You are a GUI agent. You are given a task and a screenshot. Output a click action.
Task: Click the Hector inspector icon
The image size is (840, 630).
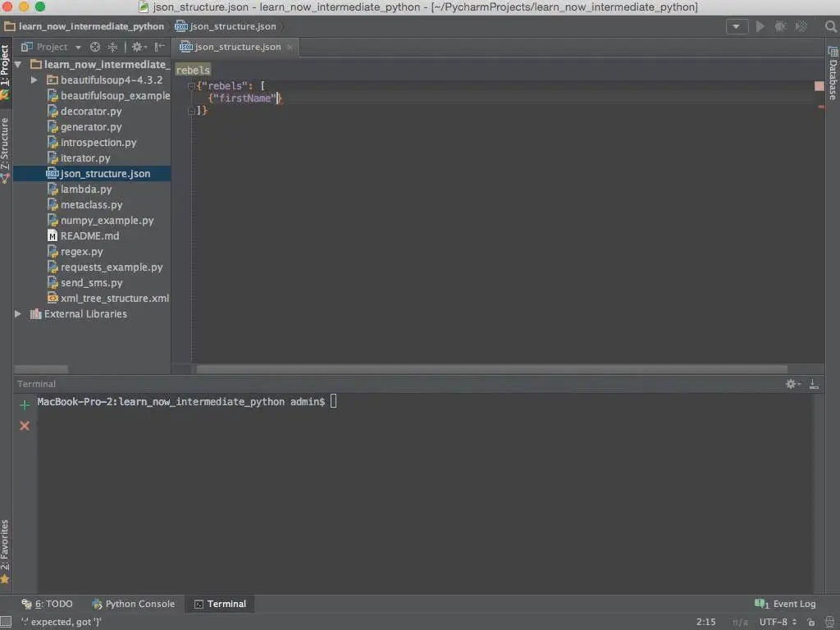pyautogui.click(x=830, y=622)
